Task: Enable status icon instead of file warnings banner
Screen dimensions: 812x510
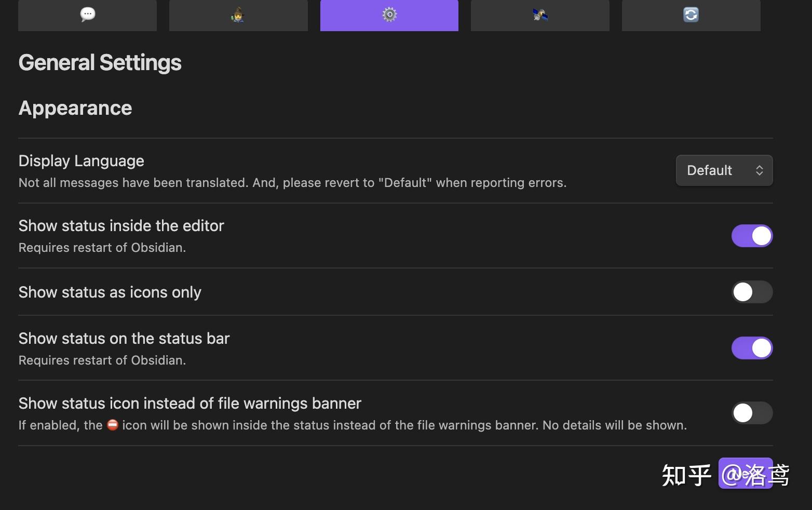Action: [752, 413]
